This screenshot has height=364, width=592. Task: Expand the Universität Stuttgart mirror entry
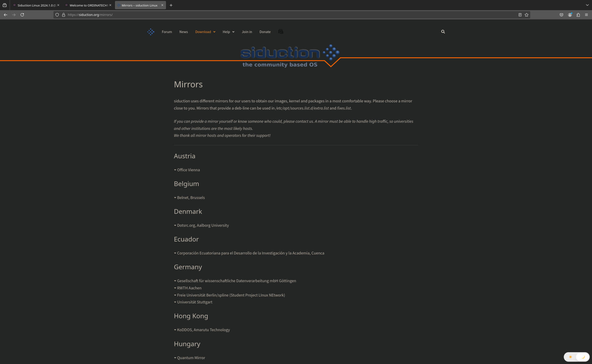(193, 302)
